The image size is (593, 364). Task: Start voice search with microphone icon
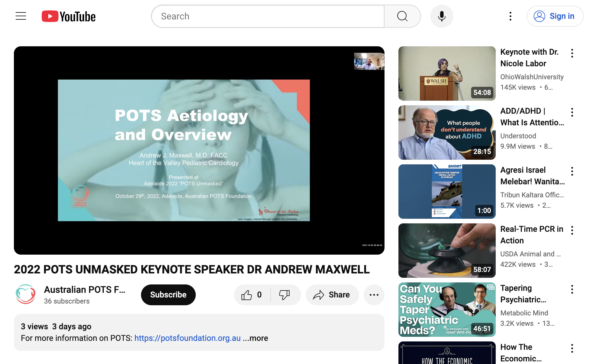tap(442, 16)
